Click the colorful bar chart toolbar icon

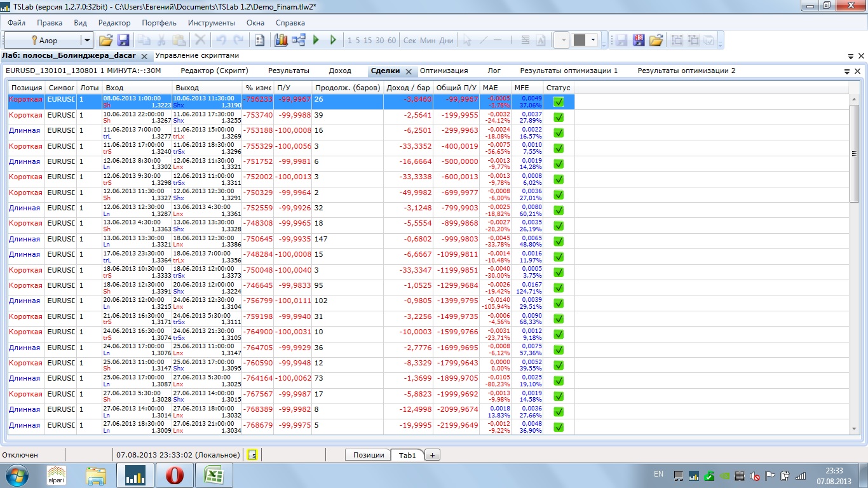281,40
